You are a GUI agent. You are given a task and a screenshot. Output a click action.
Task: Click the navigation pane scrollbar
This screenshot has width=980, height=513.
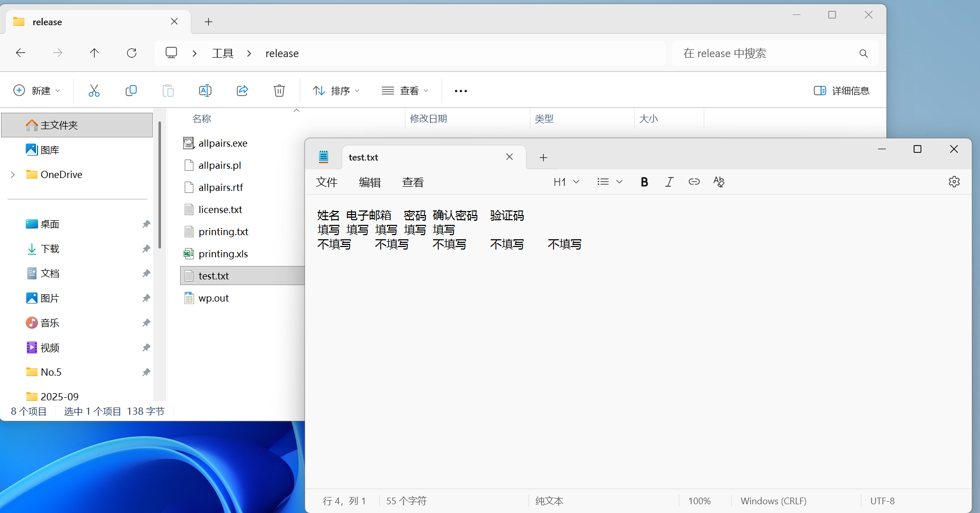pyautogui.click(x=160, y=185)
